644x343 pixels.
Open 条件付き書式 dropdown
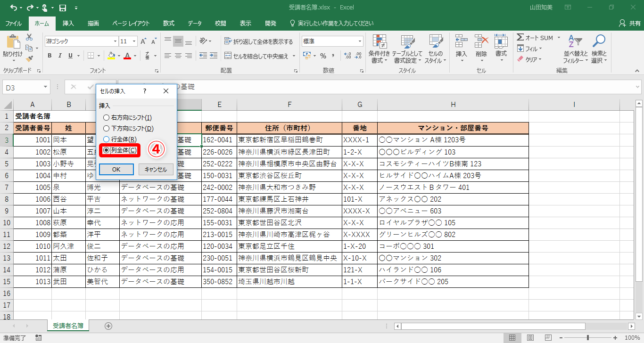pyautogui.click(x=379, y=49)
